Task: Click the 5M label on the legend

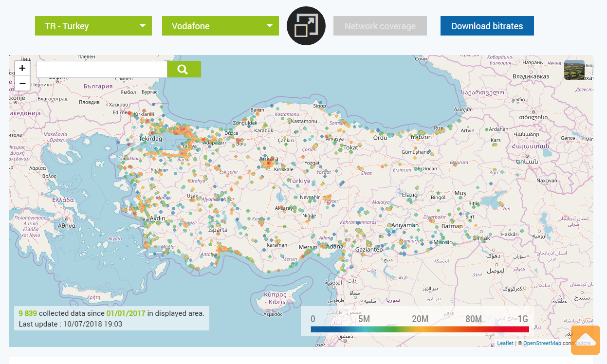Action: click(364, 319)
